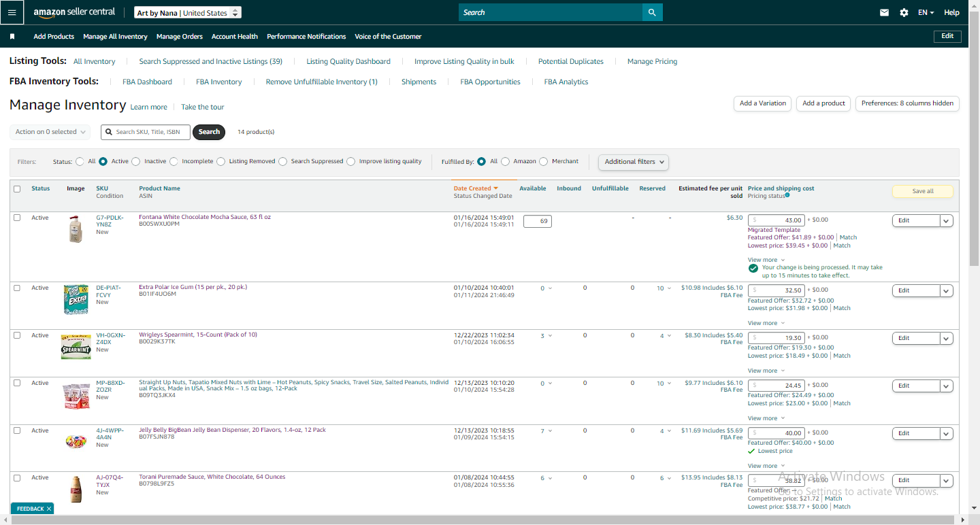Open Edit dropdown arrow for Wrigleys Spearmint row
Image resolution: width=980 pixels, height=525 pixels.
tap(947, 338)
